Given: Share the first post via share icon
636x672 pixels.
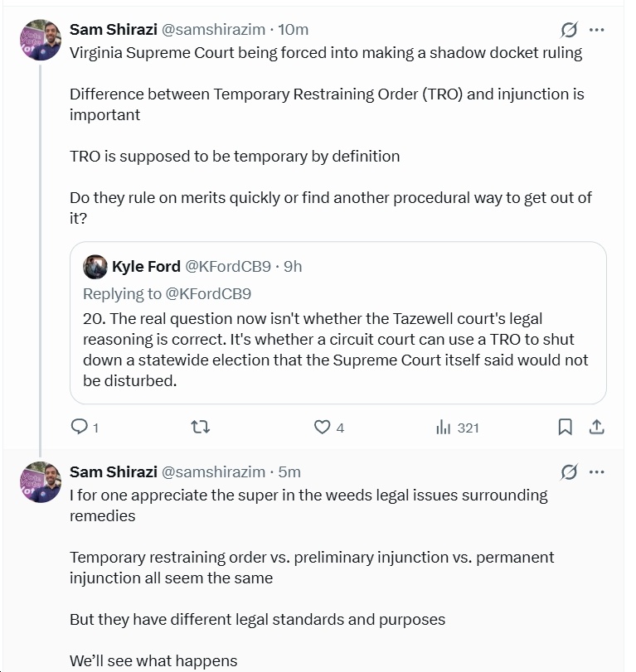Looking at the screenshot, I should click(x=596, y=428).
